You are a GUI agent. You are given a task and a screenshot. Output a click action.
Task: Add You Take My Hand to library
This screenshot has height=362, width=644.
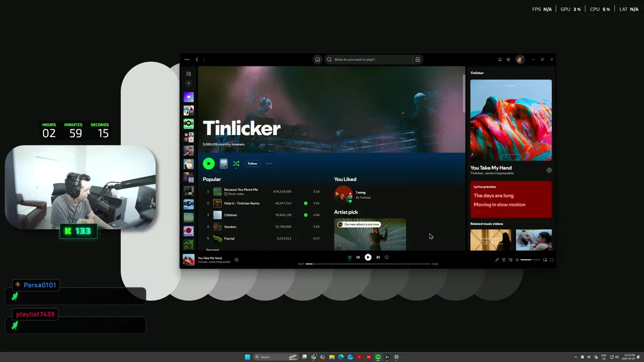pyautogui.click(x=549, y=170)
